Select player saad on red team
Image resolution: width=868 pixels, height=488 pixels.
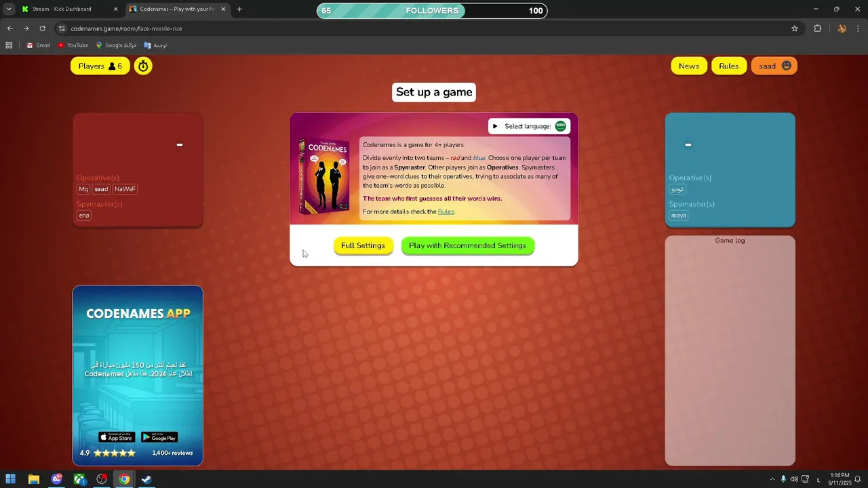click(x=101, y=189)
